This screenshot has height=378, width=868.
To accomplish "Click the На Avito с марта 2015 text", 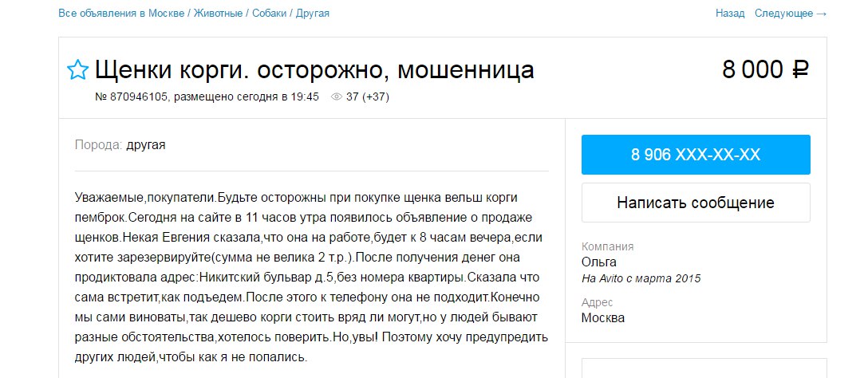I will (641, 278).
